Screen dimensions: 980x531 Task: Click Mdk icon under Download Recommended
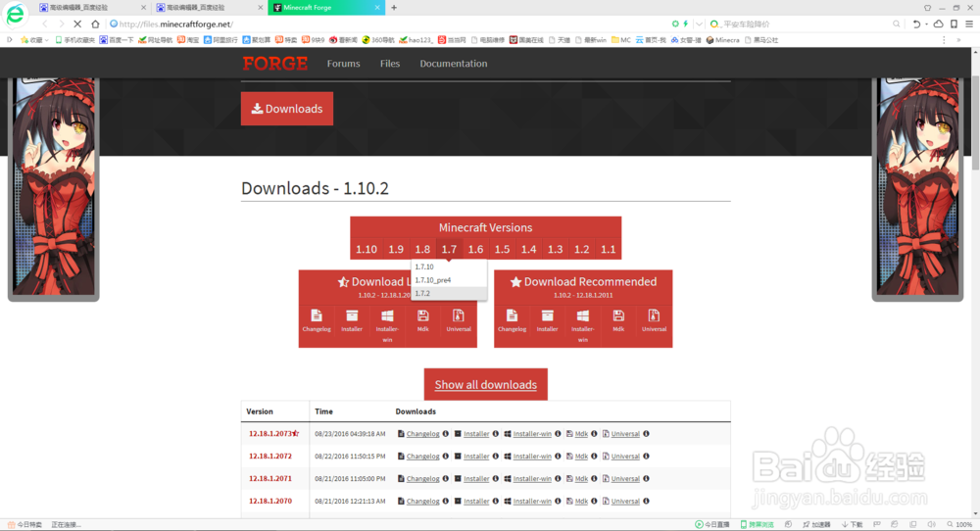click(x=618, y=315)
